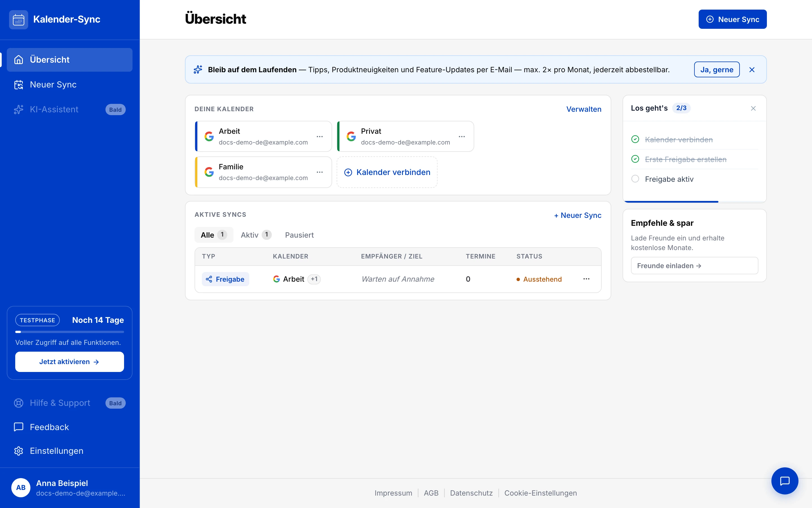This screenshot has width=812, height=508.
Task: Open actions menu for the Freigabe sync row
Action: (x=586, y=279)
